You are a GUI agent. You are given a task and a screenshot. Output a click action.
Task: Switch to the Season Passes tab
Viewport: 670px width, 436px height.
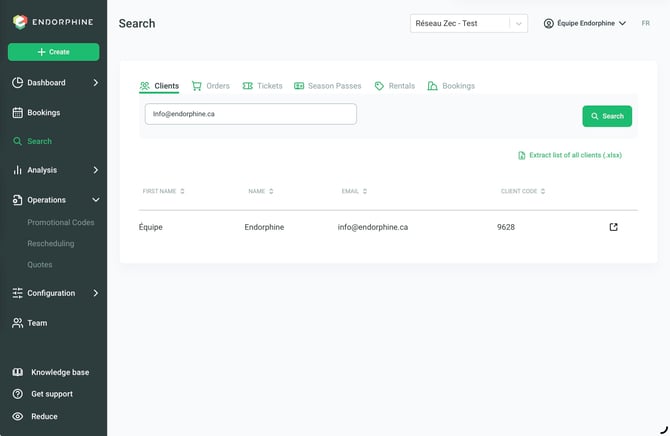(328, 86)
